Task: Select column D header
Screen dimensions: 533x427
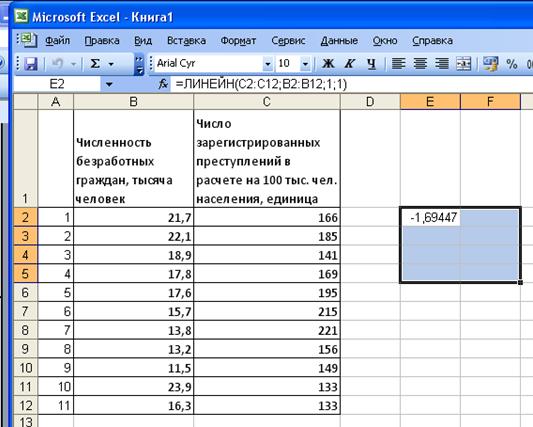Action: click(x=370, y=102)
